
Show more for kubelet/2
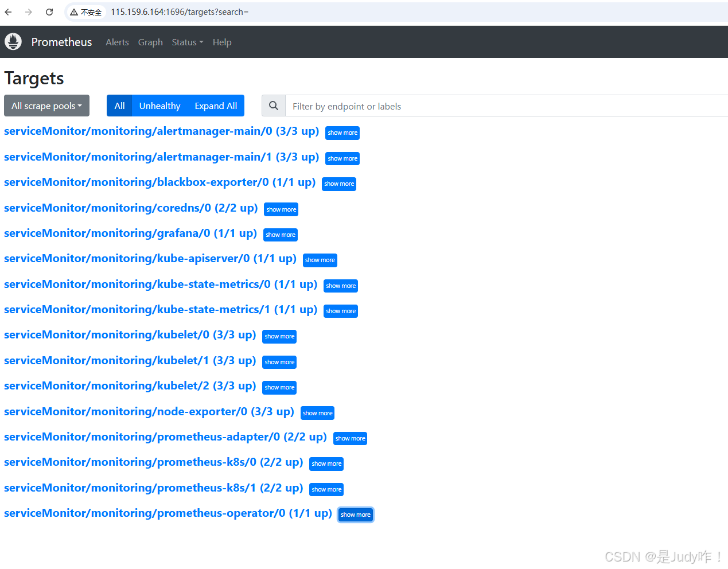click(279, 387)
